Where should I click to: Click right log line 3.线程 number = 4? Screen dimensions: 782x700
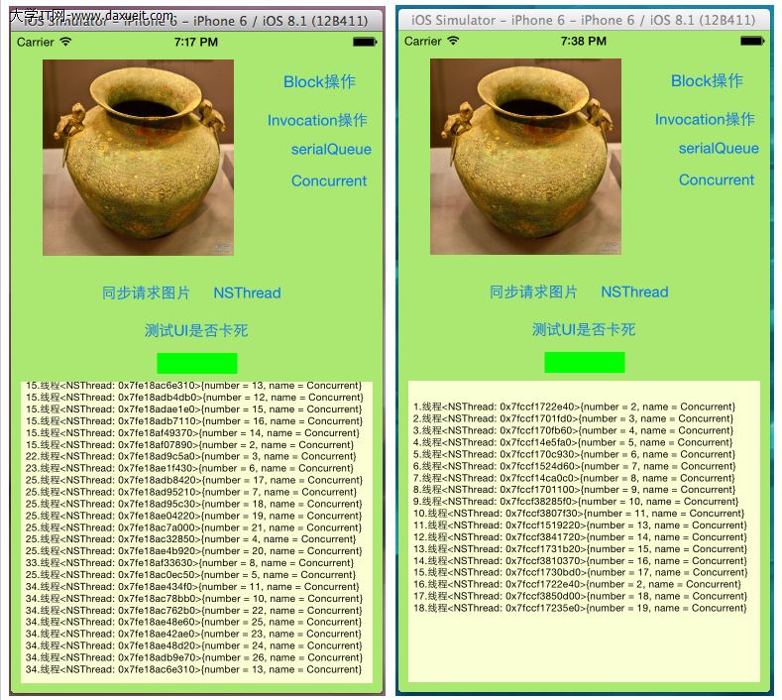pos(573,430)
